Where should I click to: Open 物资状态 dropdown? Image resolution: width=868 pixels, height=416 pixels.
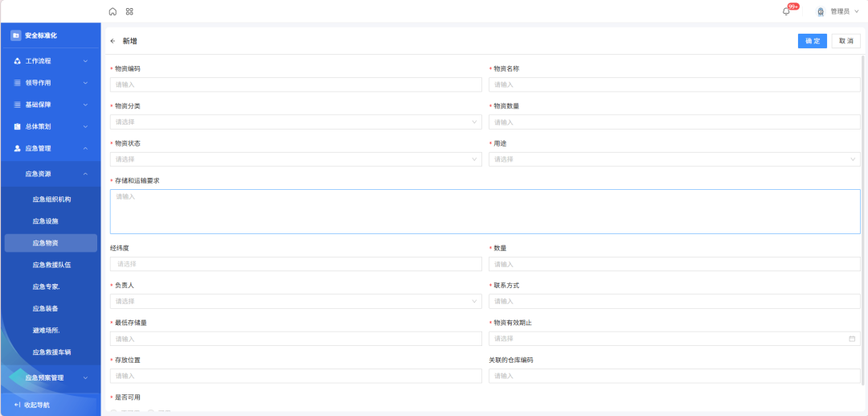(x=296, y=159)
